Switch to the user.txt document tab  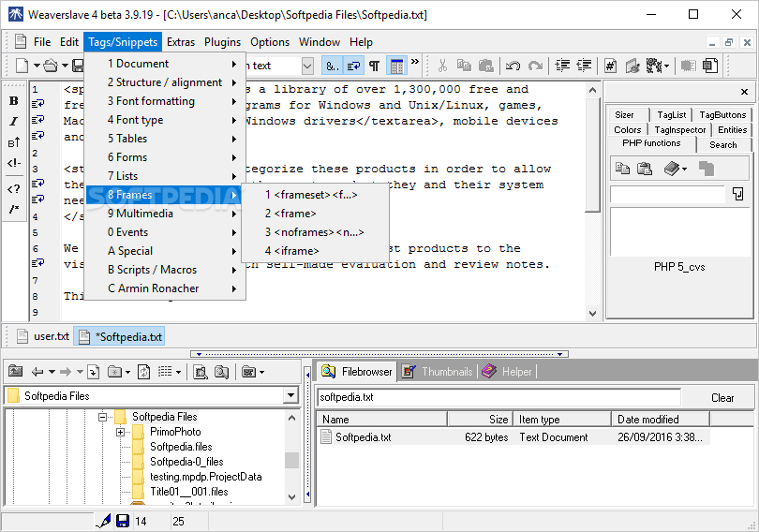point(42,336)
